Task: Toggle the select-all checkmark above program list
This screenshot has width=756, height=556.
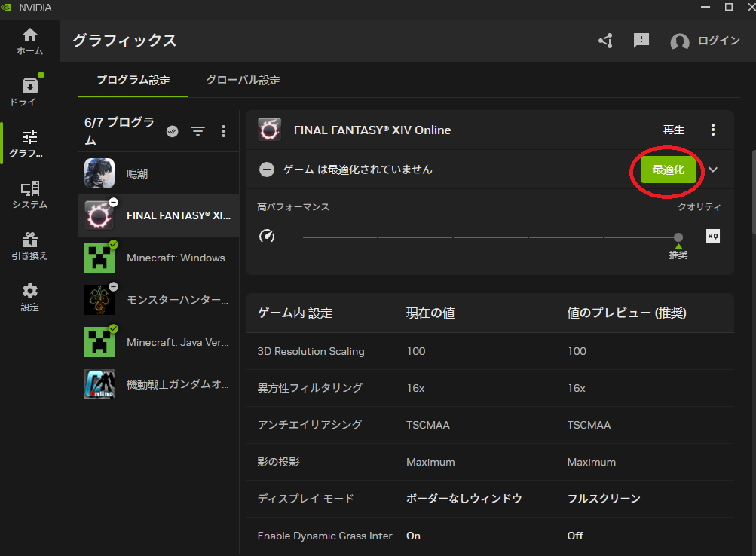Action: coord(173,131)
